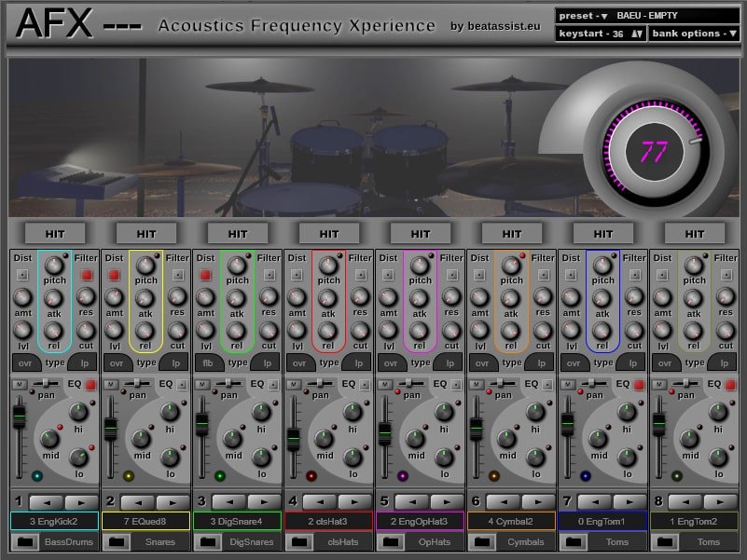Select previous sample arrow on channel 1
The image size is (747, 560).
point(47,502)
